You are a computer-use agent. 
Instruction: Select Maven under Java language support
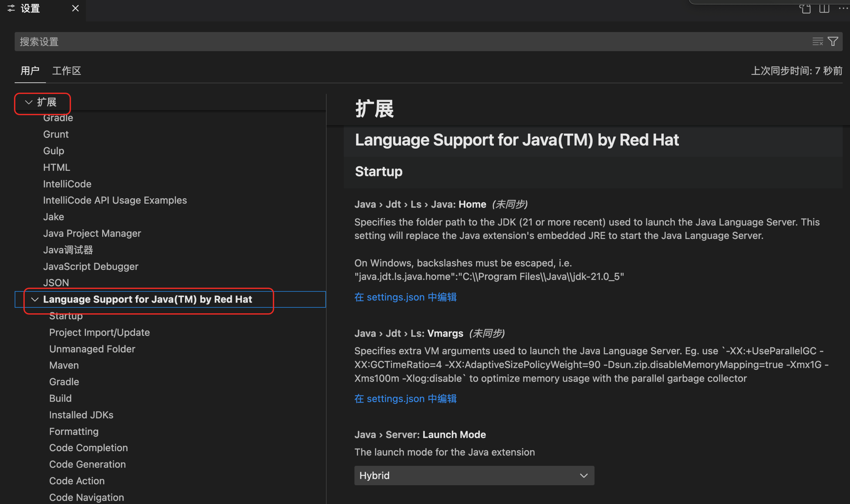(x=64, y=365)
